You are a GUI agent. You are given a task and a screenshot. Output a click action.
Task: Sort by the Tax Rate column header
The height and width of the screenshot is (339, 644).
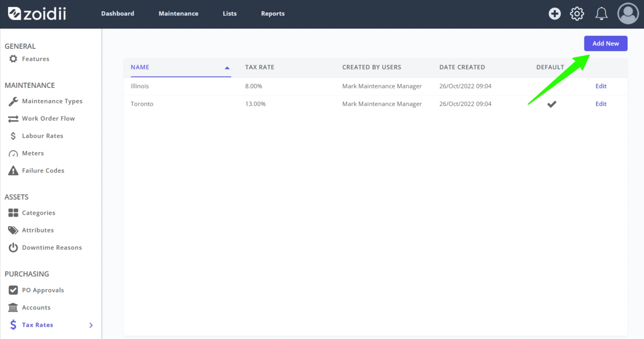259,67
